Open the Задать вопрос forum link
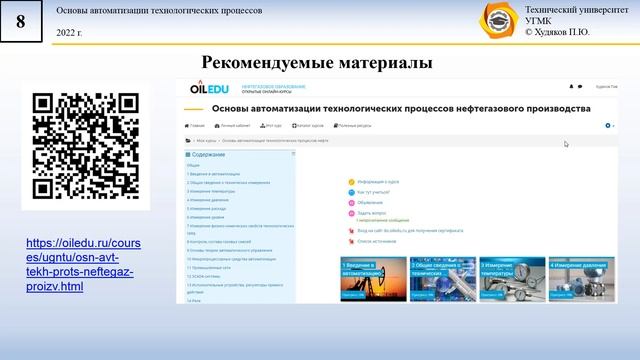This screenshot has height=360, width=640. click(371, 213)
